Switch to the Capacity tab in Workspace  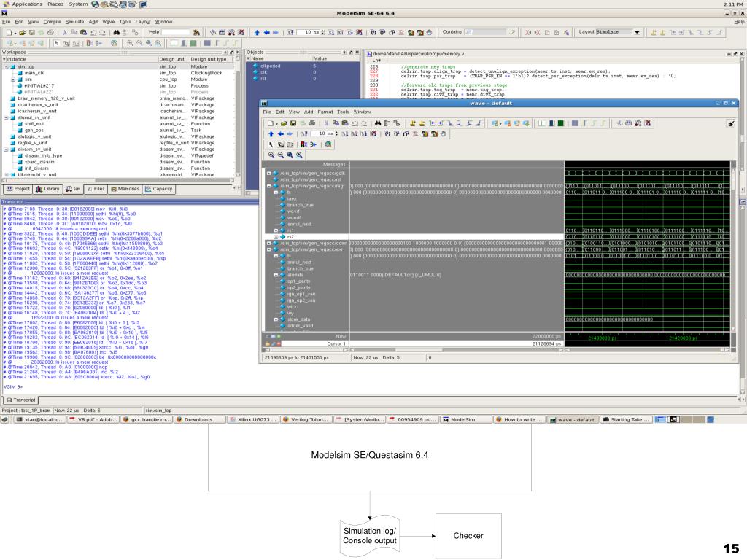tap(159, 189)
